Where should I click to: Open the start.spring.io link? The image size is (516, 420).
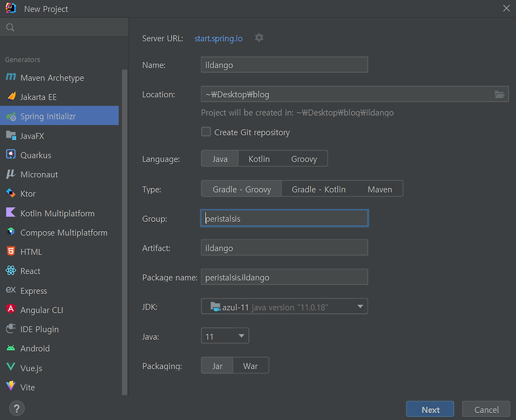218,38
